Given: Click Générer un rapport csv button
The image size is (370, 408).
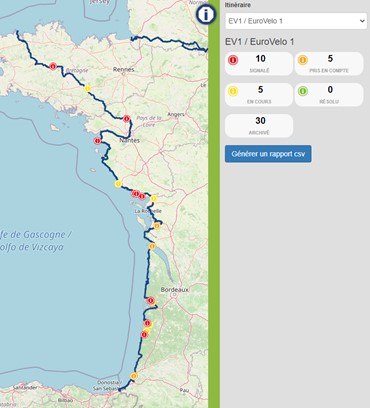Looking at the screenshot, I should [268, 154].
